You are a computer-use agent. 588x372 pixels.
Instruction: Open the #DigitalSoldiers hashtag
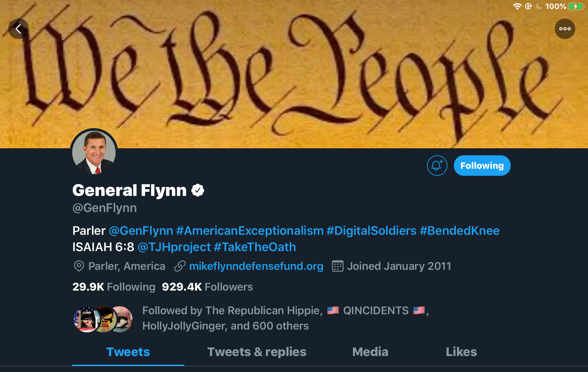point(371,231)
